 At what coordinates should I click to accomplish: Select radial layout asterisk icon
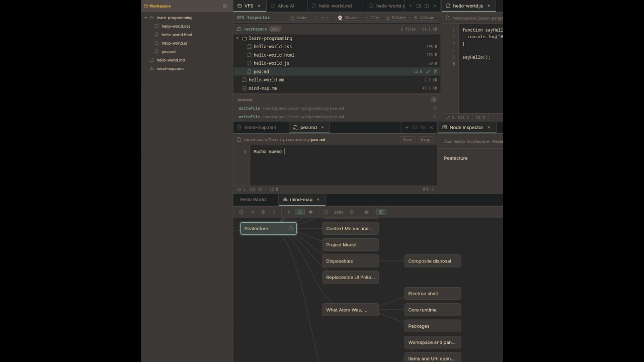coord(311,212)
